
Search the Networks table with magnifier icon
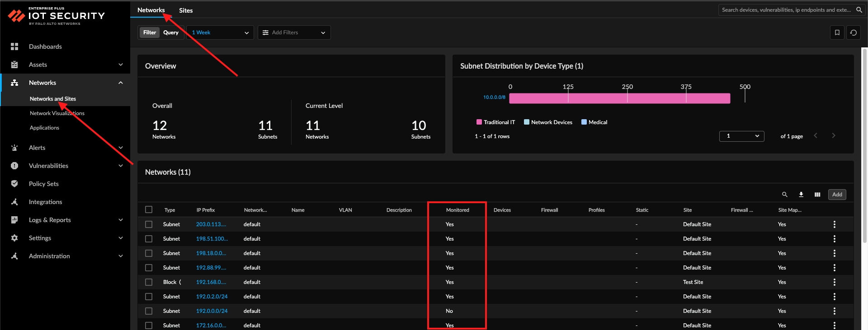pos(785,195)
